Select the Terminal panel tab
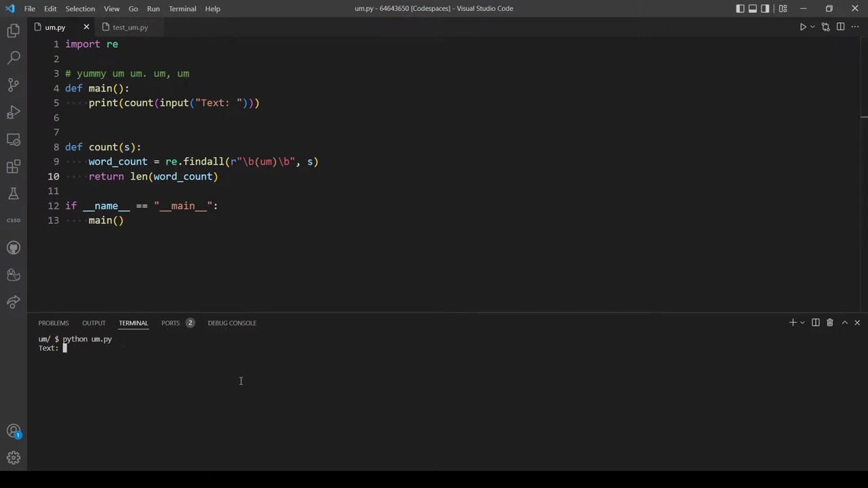 (x=133, y=323)
